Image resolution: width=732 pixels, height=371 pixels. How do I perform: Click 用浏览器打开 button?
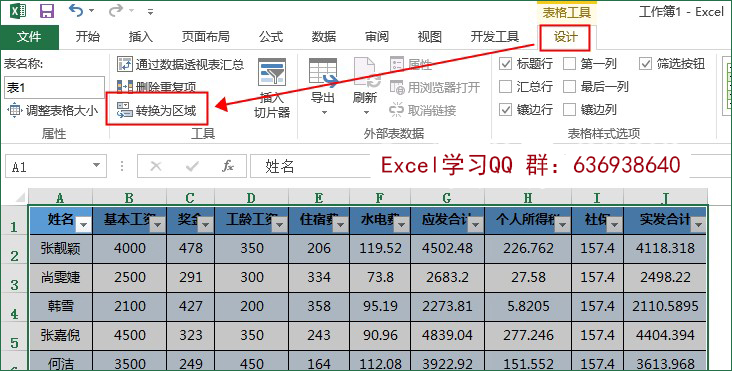click(x=435, y=87)
